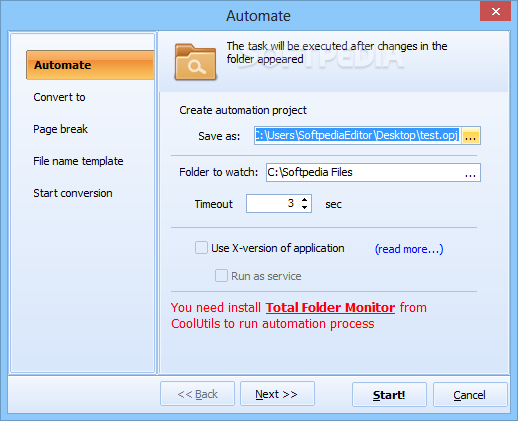Viewport: 518px width, 421px height.
Task: Open the File name template step
Action: (78, 161)
